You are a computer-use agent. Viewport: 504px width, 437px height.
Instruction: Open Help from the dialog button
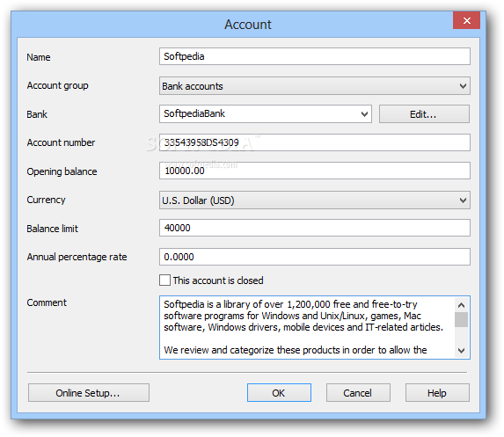(x=437, y=393)
